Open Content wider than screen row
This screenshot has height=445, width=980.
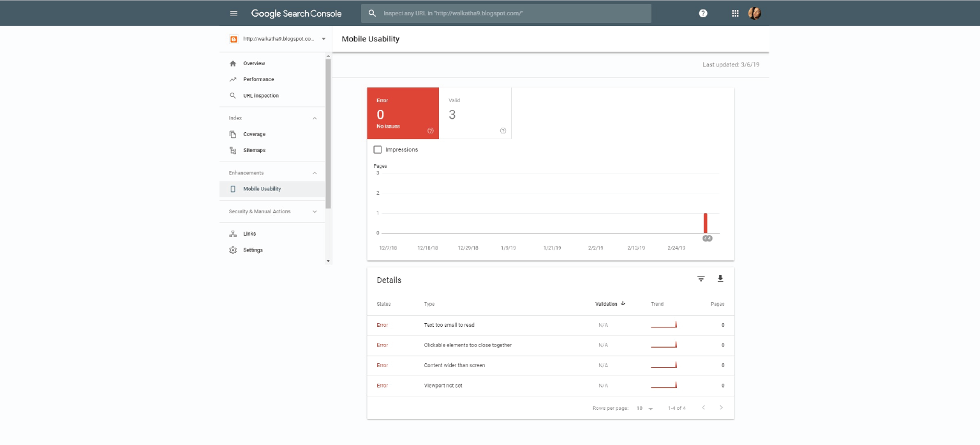tap(551, 366)
